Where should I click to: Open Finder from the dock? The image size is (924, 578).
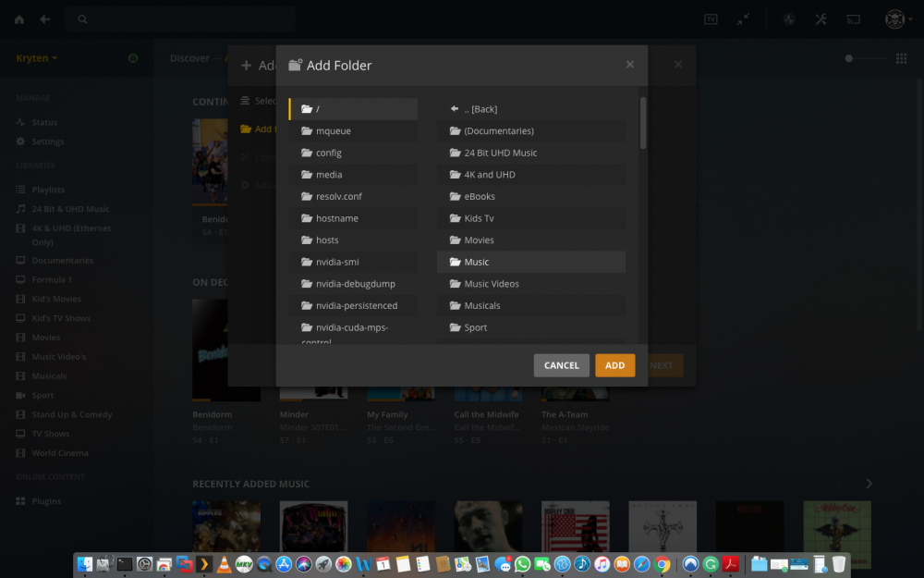pyautogui.click(x=85, y=564)
